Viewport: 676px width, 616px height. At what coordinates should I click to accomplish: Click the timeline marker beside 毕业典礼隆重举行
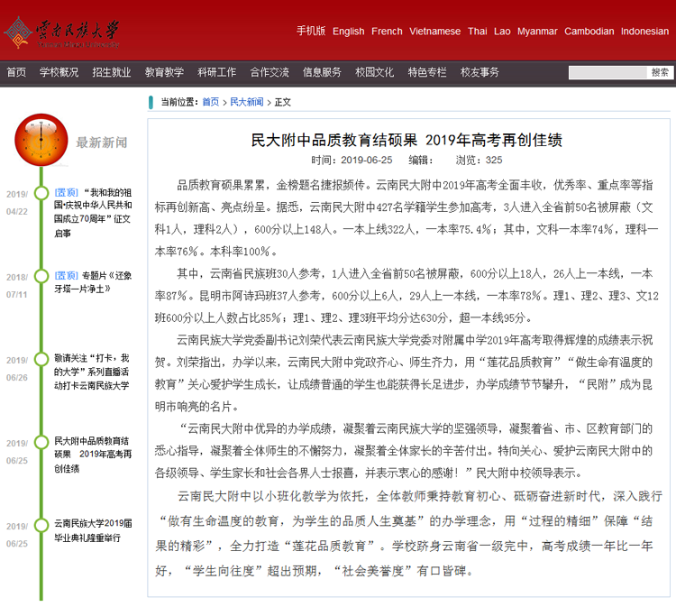tap(41, 525)
